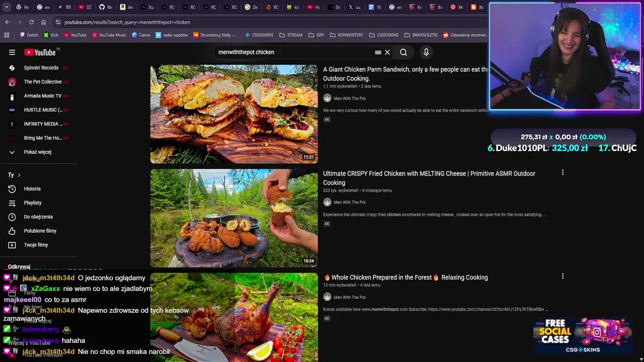Click Men With The Pot under Crispy Fried Chicken
The width and height of the screenshot is (644, 362).
click(350, 203)
